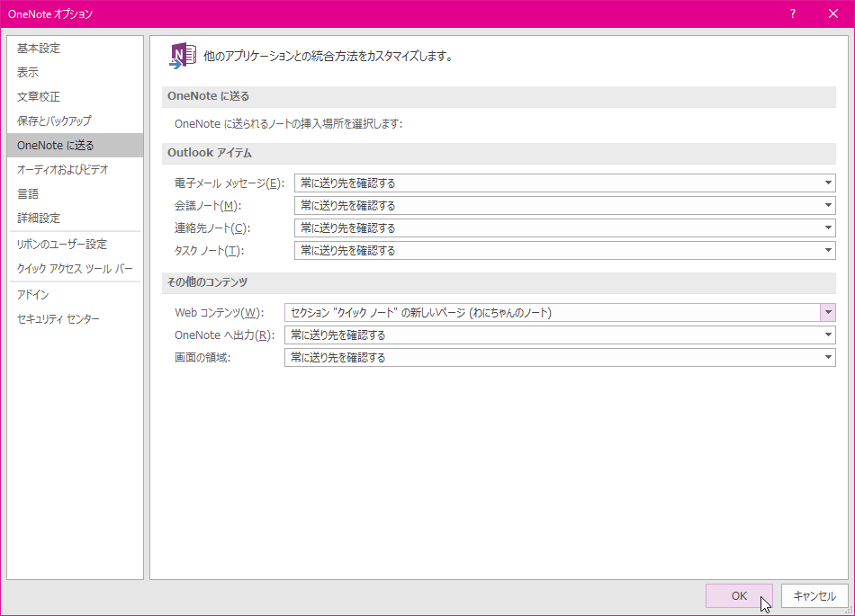Click the タスク ノート(T) label

209,251
